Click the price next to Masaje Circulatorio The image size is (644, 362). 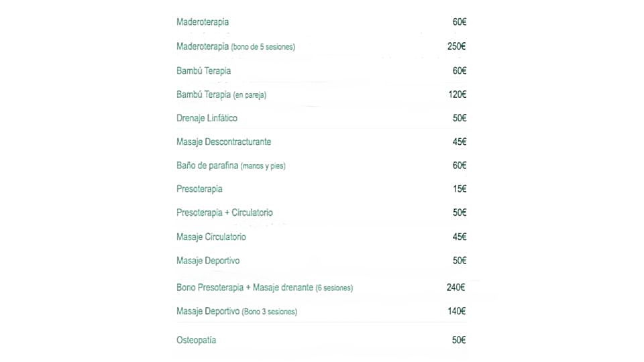tap(459, 237)
